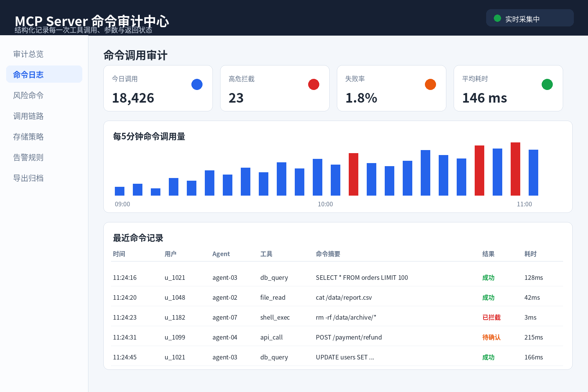The width and height of the screenshot is (588, 392).
Task: Click user u_1099
Action: 175,337
